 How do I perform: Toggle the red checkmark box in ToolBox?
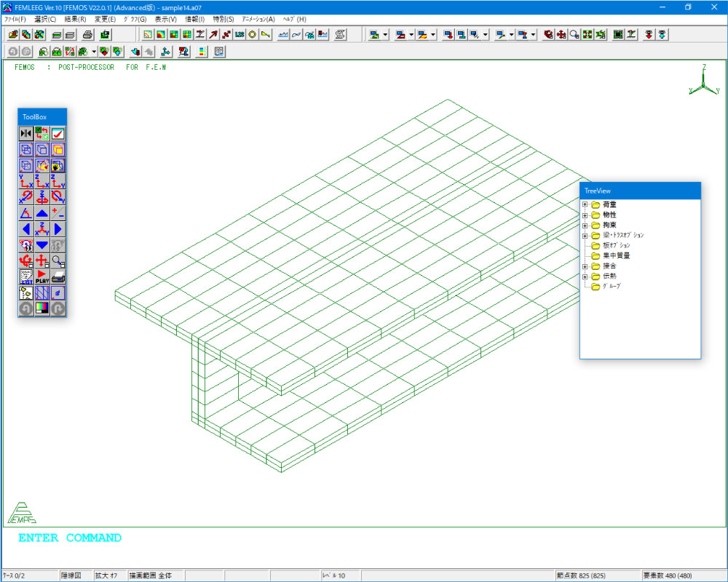coord(58,133)
